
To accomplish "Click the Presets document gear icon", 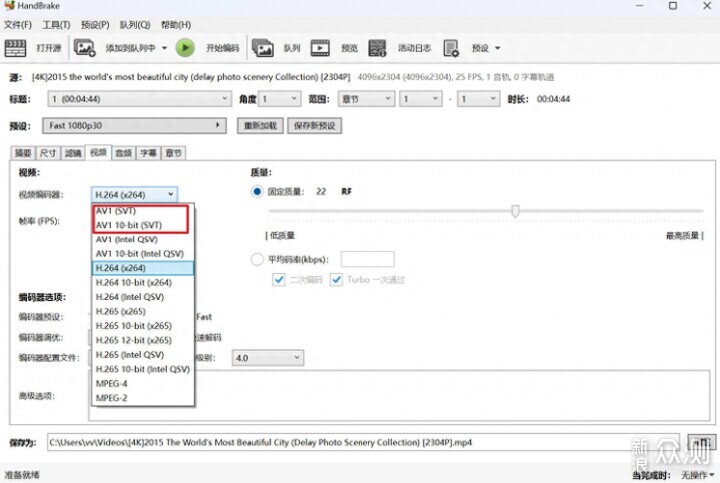I will (x=451, y=48).
